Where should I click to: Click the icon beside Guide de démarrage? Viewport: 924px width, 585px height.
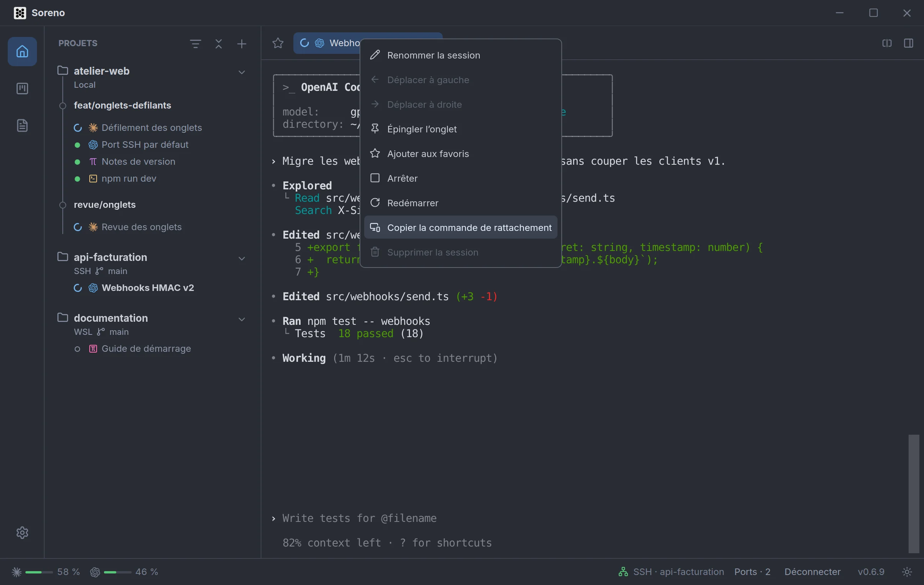tap(93, 349)
